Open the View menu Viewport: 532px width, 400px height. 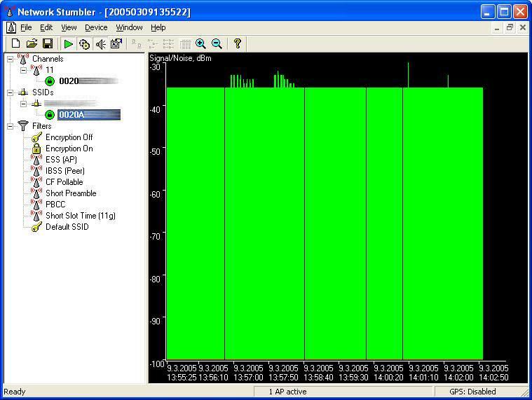69,27
